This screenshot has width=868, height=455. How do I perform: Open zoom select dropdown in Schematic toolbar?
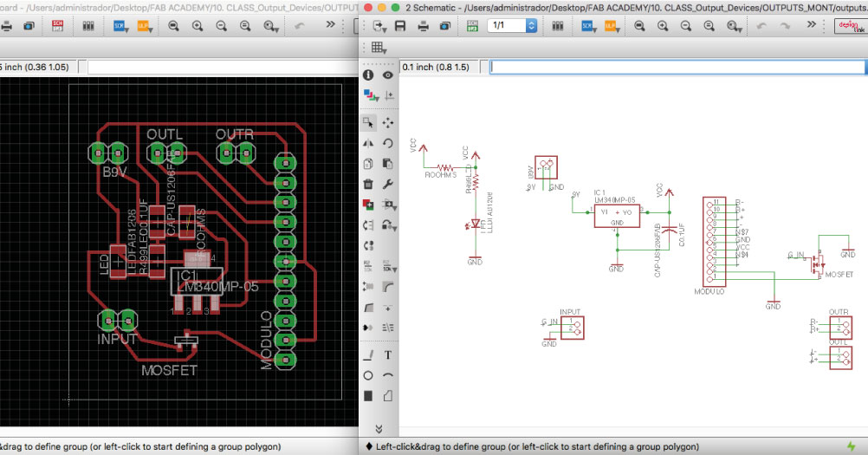coord(734,26)
